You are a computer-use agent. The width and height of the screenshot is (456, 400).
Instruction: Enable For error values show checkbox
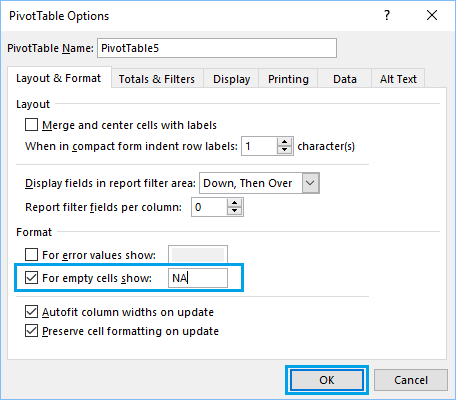32,255
